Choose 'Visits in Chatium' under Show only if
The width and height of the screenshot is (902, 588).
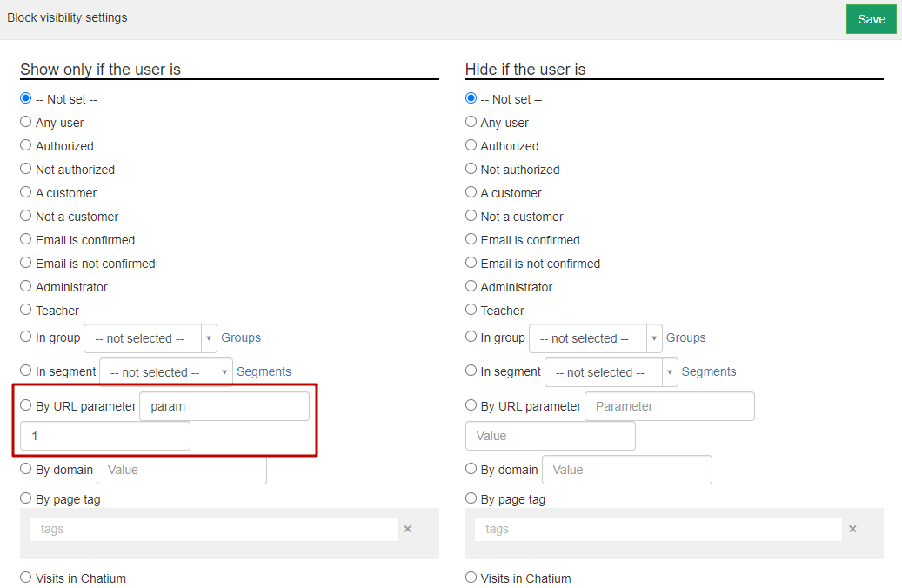point(26,577)
